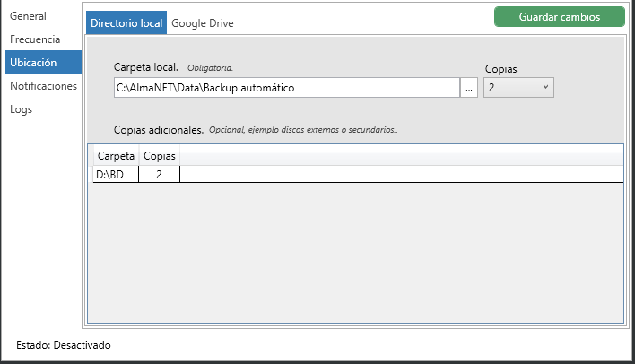Select the D:\BD folder cell
The width and height of the screenshot is (635, 364).
pos(116,175)
